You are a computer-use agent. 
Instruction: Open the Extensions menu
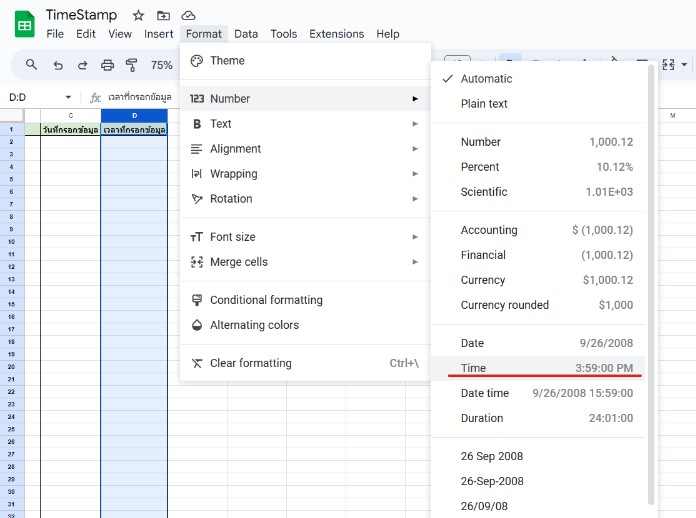click(336, 34)
